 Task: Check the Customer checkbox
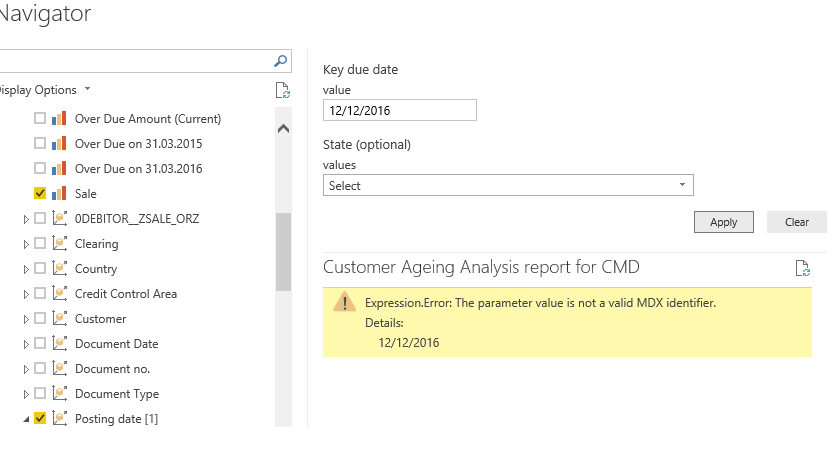pos(40,318)
